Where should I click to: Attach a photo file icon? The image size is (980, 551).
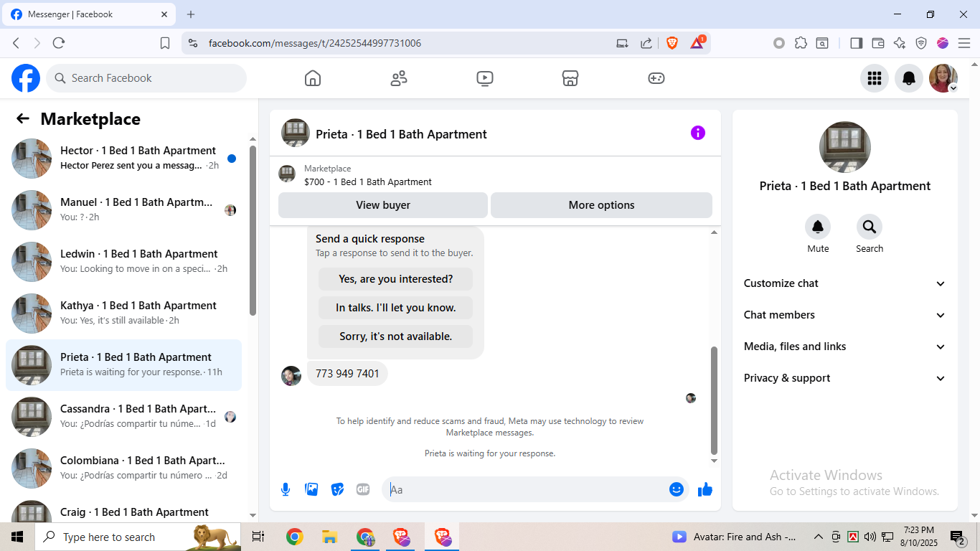click(311, 489)
